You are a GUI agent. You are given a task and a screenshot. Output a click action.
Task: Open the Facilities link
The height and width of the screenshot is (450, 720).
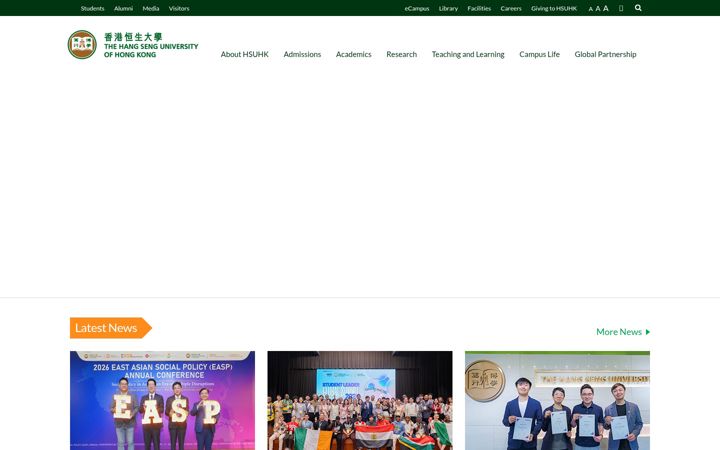[479, 8]
